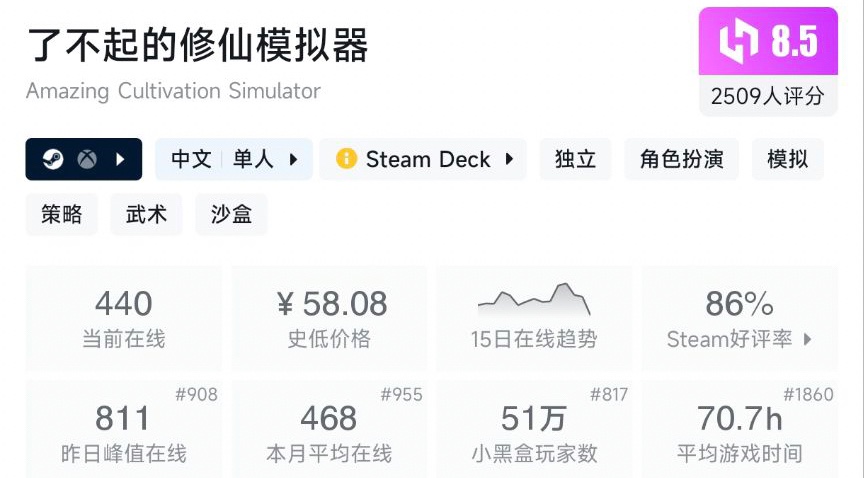This screenshot has width=864, height=478.
Task: Click the Xbox platform icon
Action: pos(87,159)
